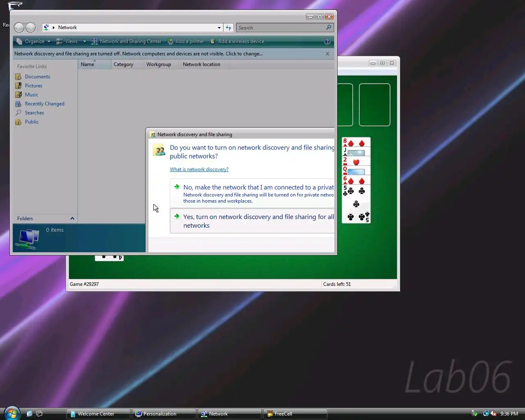
Task: Dismiss the information bar with its X
Action: click(327, 54)
